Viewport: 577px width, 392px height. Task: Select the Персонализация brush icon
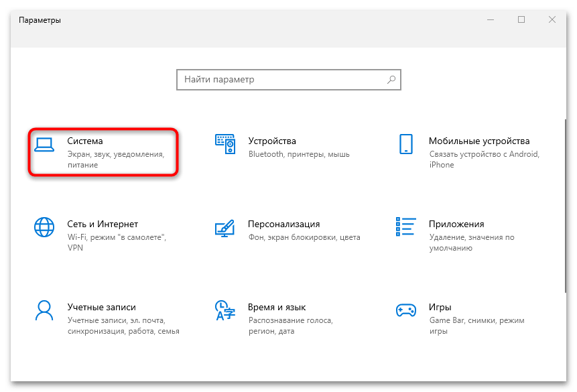pos(225,228)
